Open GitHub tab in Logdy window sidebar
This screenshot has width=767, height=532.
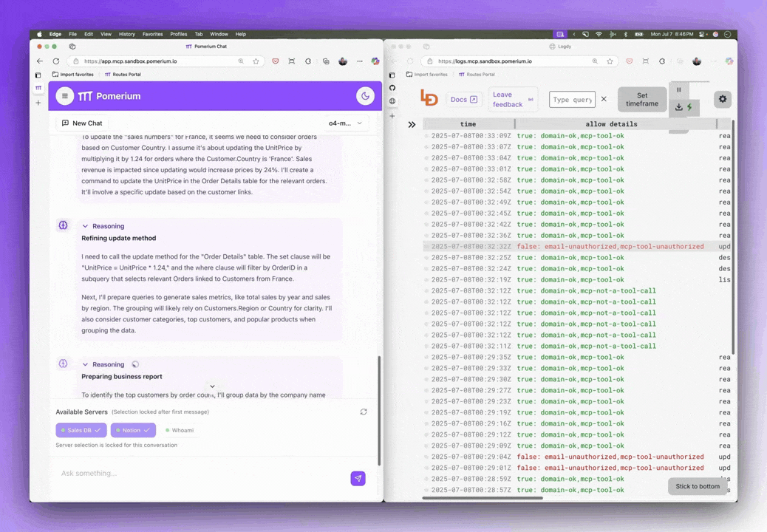[392, 88]
